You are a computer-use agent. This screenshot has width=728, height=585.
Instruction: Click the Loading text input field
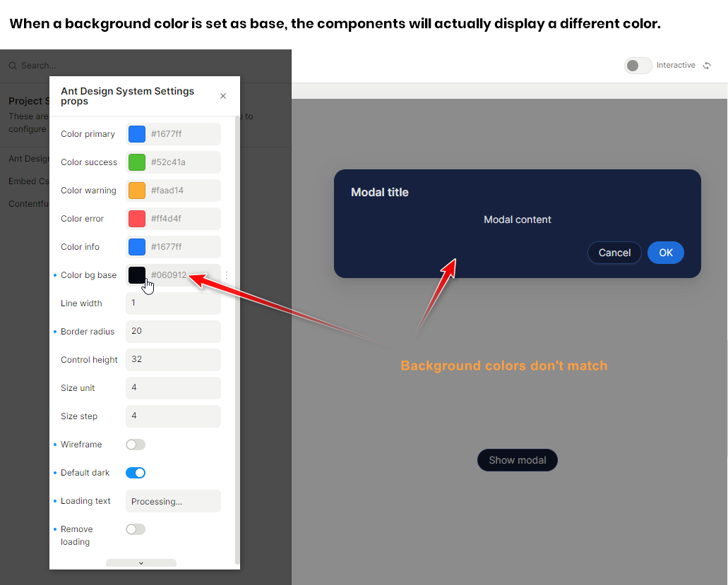(173, 501)
